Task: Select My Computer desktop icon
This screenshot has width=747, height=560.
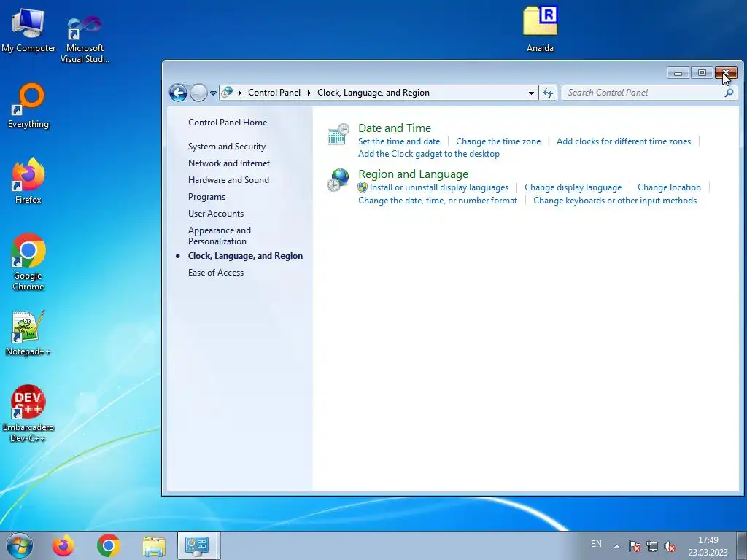Action: pyautogui.click(x=28, y=31)
